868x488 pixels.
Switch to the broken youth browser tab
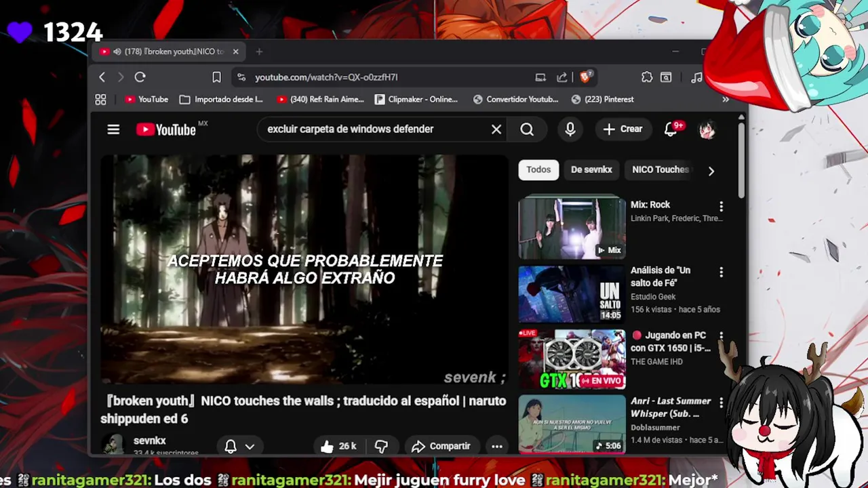[x=170, y=52]
